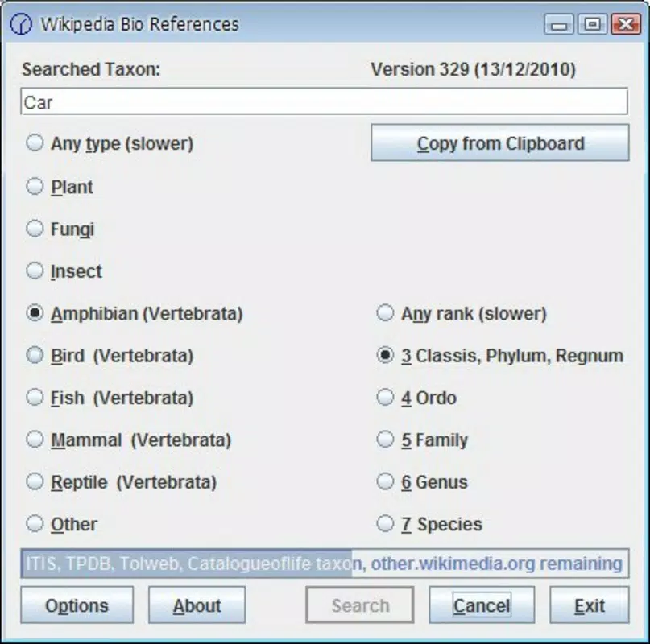Select Any rank (slower) radio
This screenshot has height=644, width=650.
(462, 313)
